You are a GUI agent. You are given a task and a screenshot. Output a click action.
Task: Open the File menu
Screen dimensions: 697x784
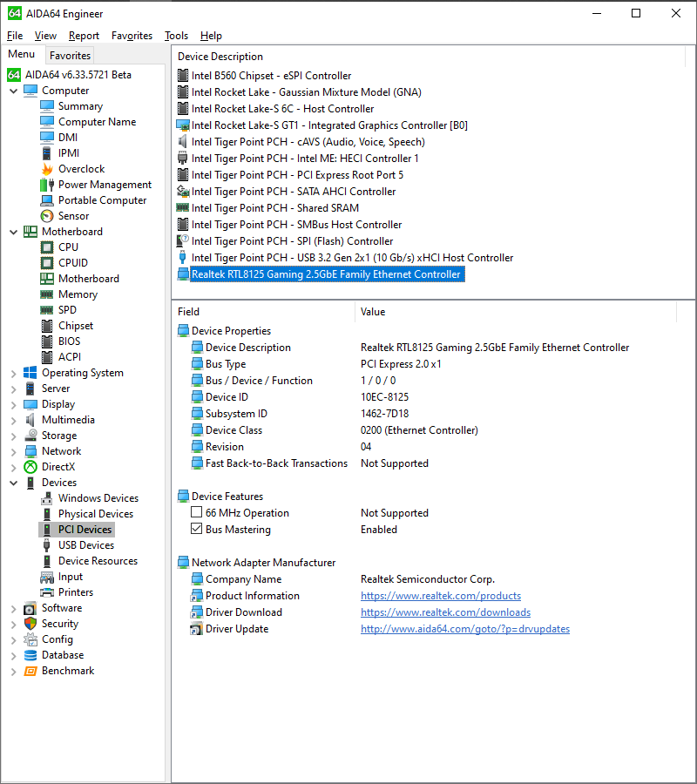pyautogui.click(x=15, y=36)
